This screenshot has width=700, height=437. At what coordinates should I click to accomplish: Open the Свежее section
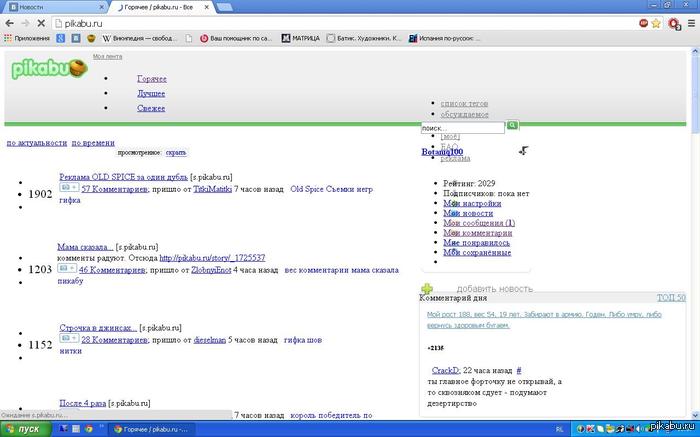click(x=151, y=108)
